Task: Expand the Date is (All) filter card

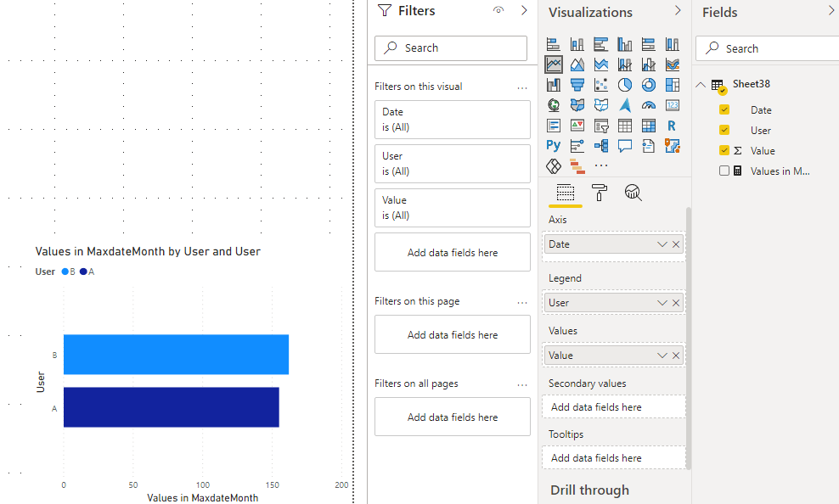Action: [452, 120]
